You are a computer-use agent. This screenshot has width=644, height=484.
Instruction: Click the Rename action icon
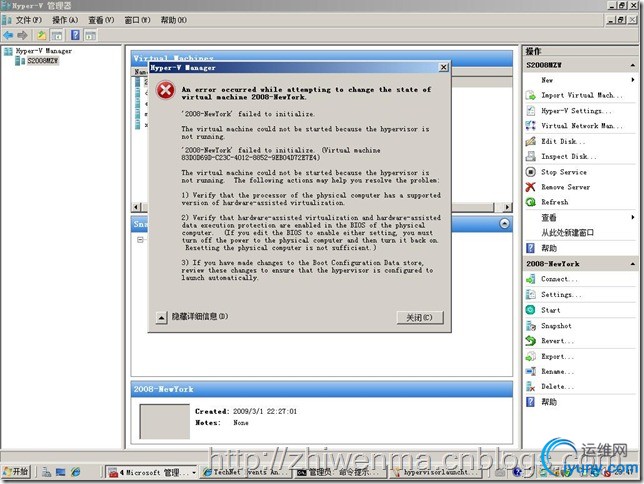pyautogui.click(x=531, y=371)
